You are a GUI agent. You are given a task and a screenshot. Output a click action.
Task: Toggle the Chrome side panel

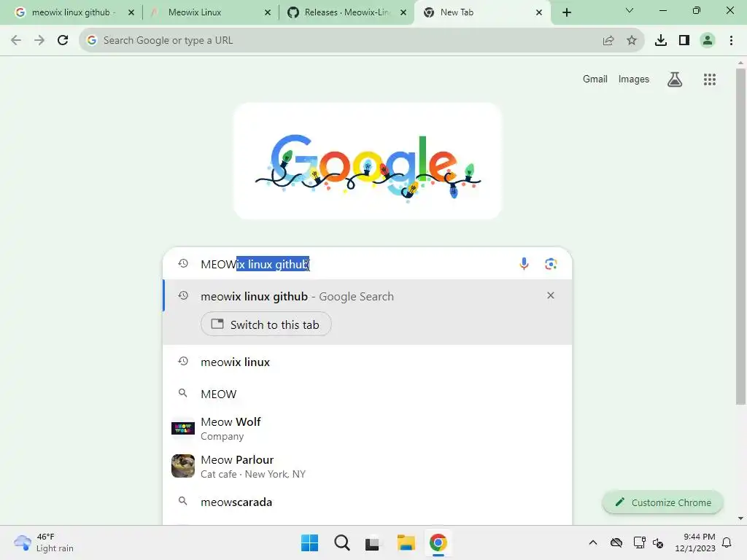(684, 41)
